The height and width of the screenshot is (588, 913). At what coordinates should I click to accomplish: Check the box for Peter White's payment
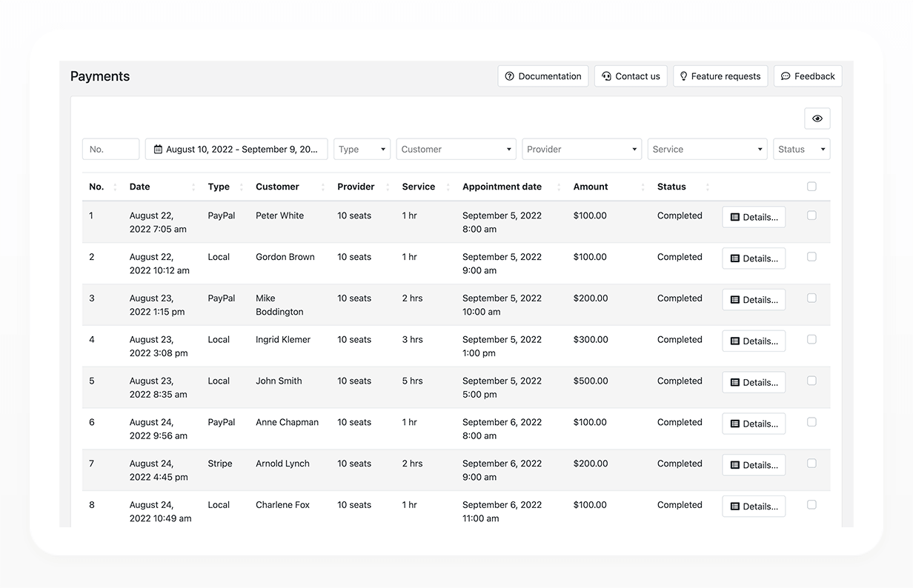(x=811, y=216)
